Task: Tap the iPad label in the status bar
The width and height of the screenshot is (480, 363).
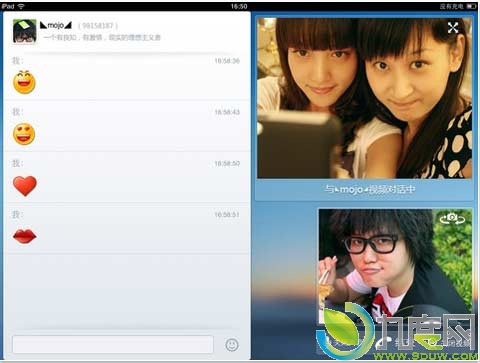Action: [x=8, y=6]
